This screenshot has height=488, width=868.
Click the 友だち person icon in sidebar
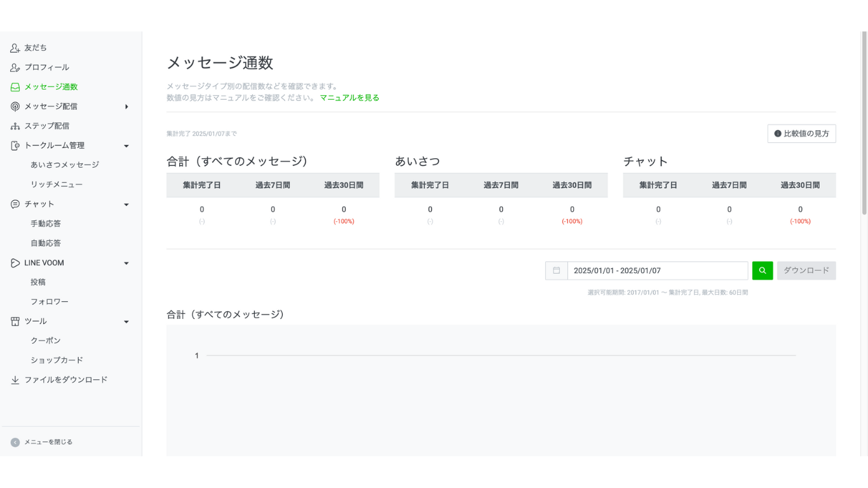point(15,48)
